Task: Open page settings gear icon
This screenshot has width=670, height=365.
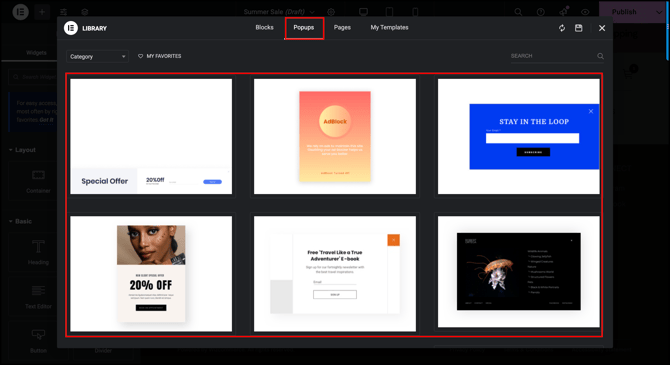Action: point(331,12)
